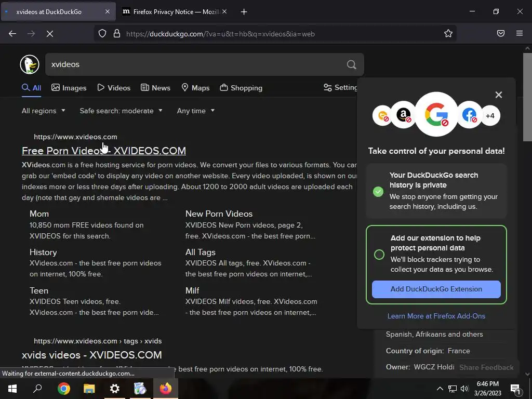Click the taskbar clock showing 6:46 PM
The width and height of the screenshot is (532, 399).
click(487, 389)
